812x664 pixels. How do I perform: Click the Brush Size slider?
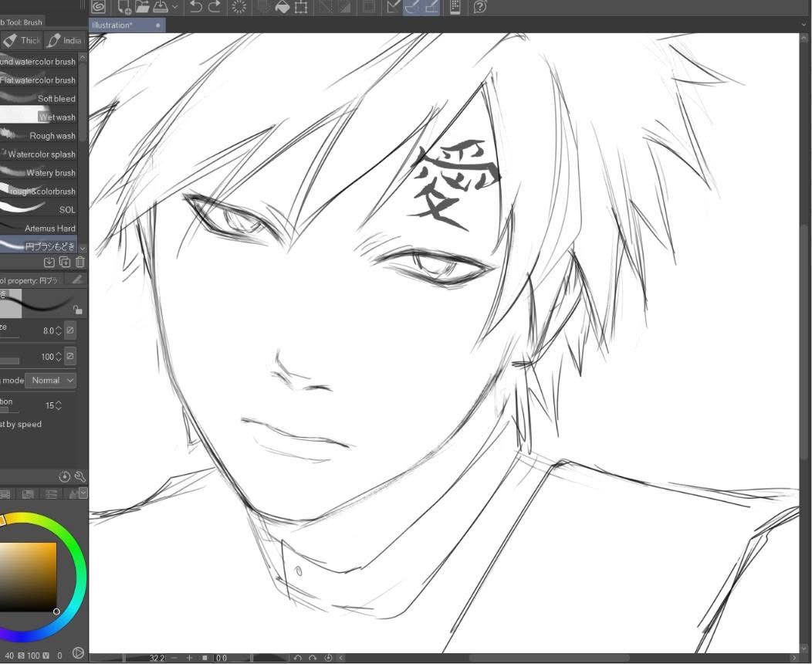tap(10, 337)
